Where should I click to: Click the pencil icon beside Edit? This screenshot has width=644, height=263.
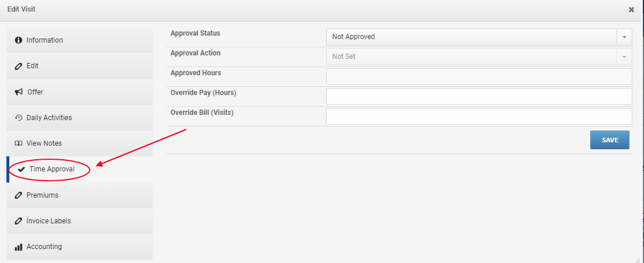(18, 66)
